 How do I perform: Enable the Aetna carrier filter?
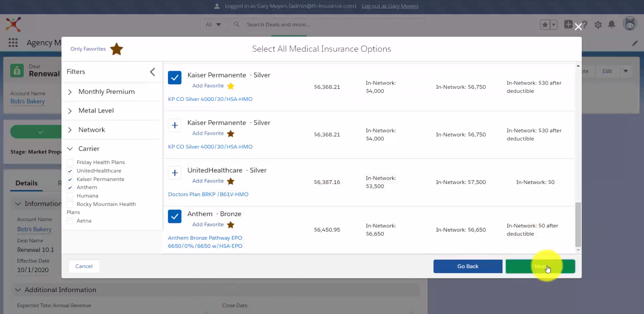point(70,221)
